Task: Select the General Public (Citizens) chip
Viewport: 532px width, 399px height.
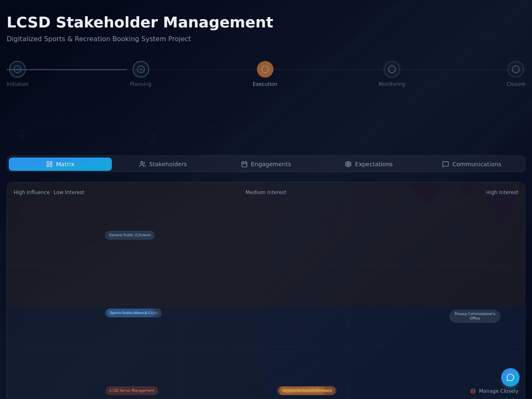Action: 130,235
